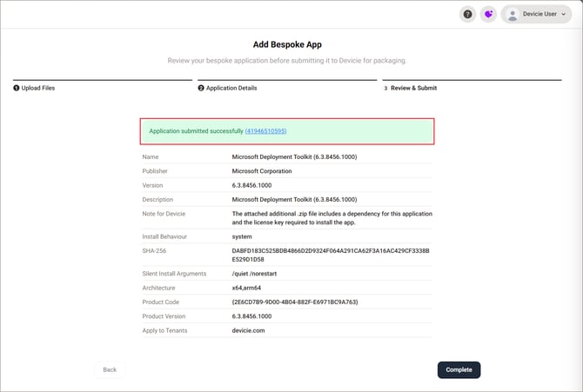Click the Architecture value x64,arm64
This screenshot has width=583, height=392.
tap(251, 288)
